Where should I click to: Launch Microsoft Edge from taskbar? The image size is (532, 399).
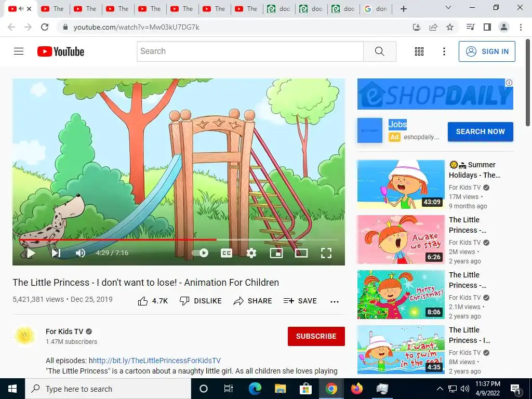tap(255, 389)
